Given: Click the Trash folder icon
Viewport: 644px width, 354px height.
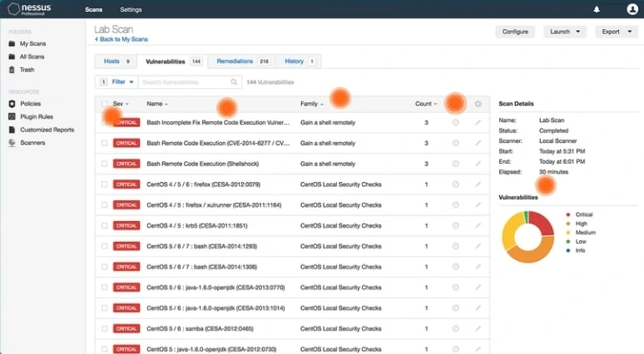Looking at the screenshot, I should pyautogui.click(x=12, y=70).
